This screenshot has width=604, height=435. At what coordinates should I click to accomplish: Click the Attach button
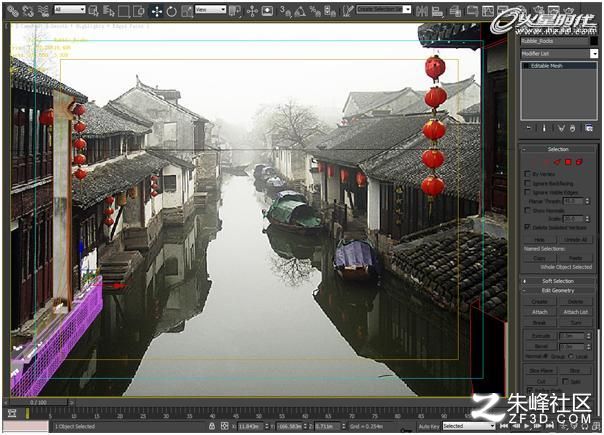(x=539, y=312)
